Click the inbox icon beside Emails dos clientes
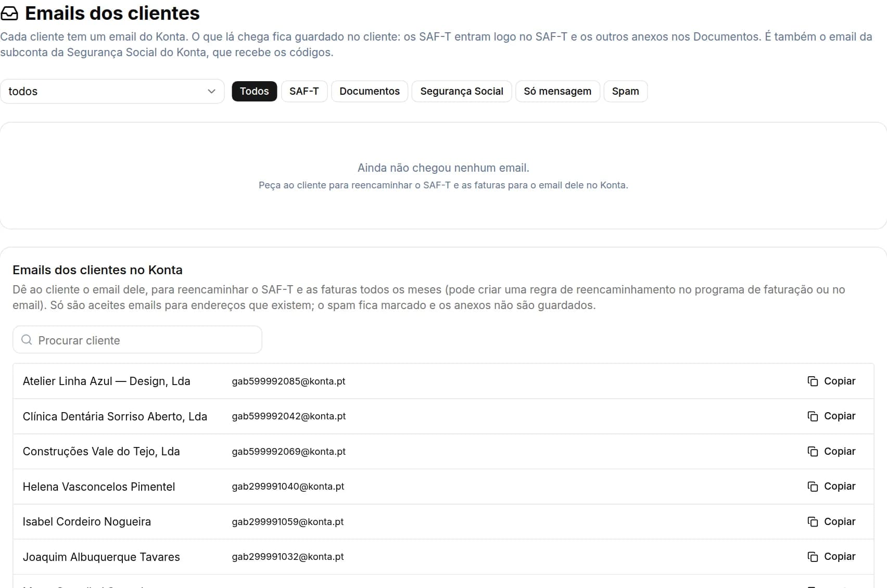The width and height of the screenshot is (887, 588). coord(9,14)
